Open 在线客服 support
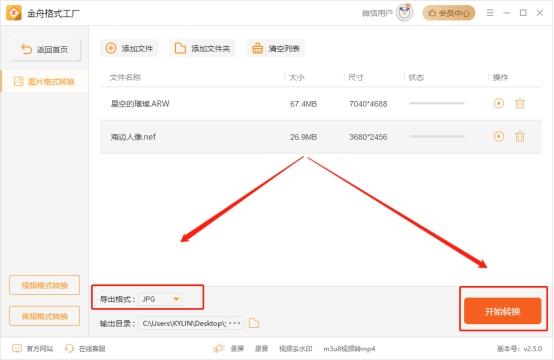The height and width of the screenshot is (360, 554). 85,349
